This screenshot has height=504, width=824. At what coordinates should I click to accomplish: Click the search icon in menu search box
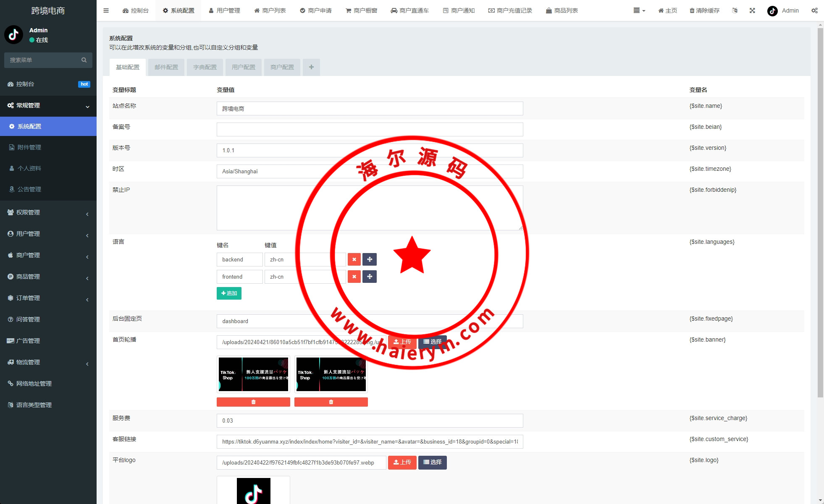[84, 60]
